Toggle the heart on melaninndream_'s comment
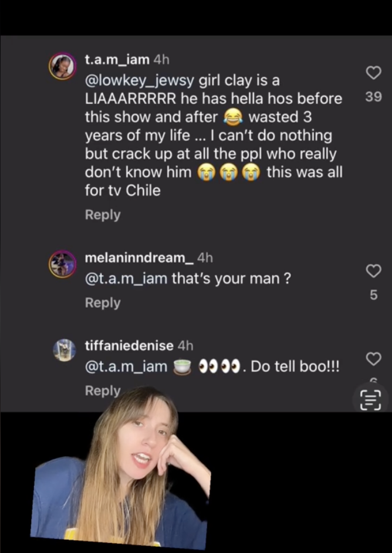392x553 pixels. pos(373,271)
